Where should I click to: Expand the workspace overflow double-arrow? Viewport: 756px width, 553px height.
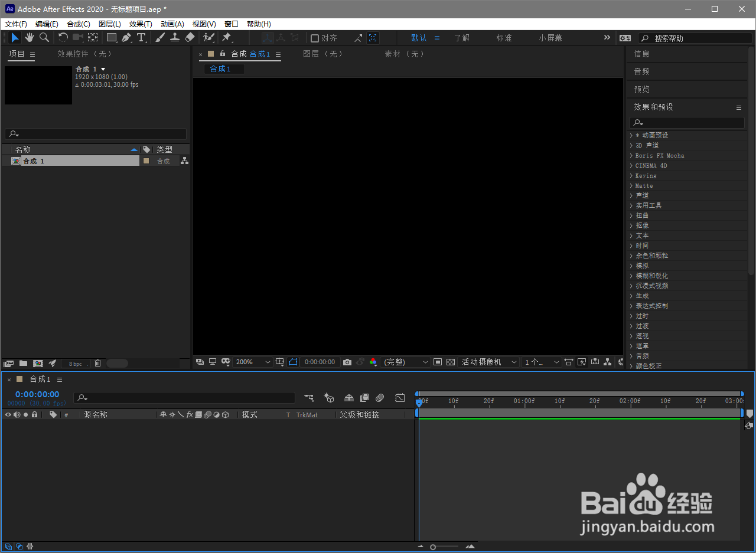pos(607,38)
